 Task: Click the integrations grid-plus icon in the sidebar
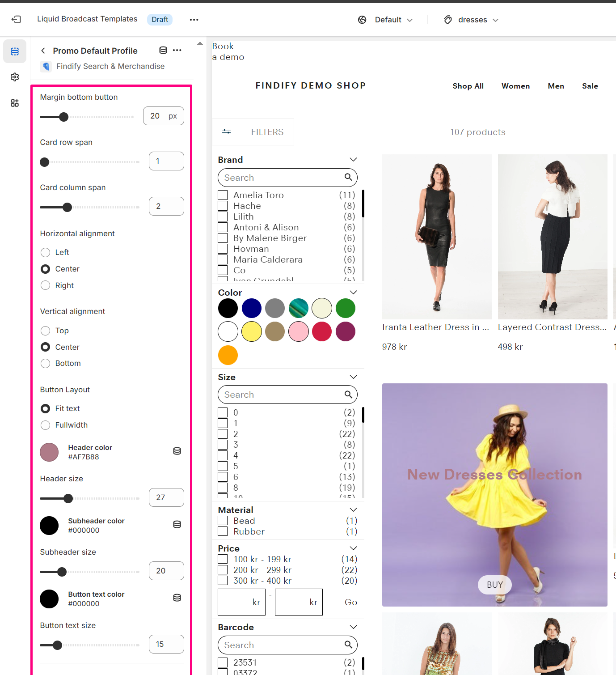15,103
